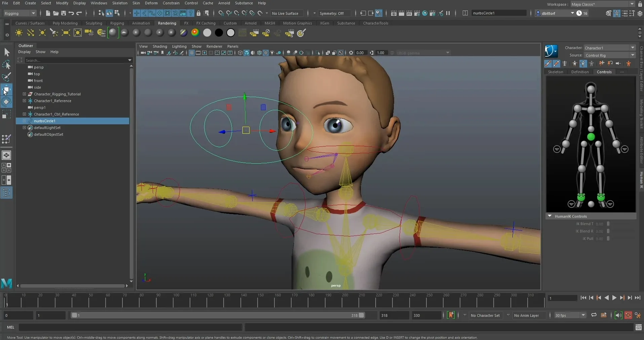The image size is (644, 340).
Task: Open the Skeleton menu
Action: [x=120, y=3]
